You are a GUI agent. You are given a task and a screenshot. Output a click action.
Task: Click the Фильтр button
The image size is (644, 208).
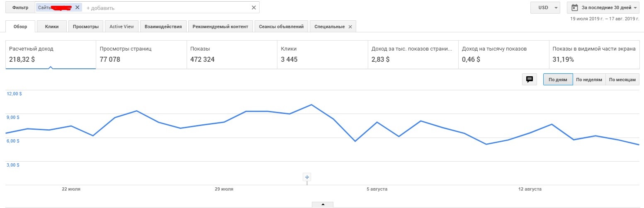(20, 7)
